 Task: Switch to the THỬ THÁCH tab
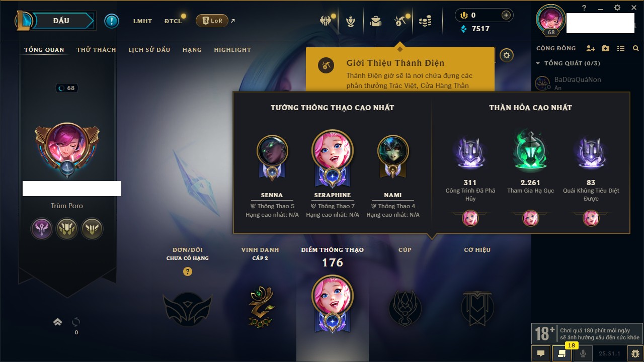click(96, 50)
